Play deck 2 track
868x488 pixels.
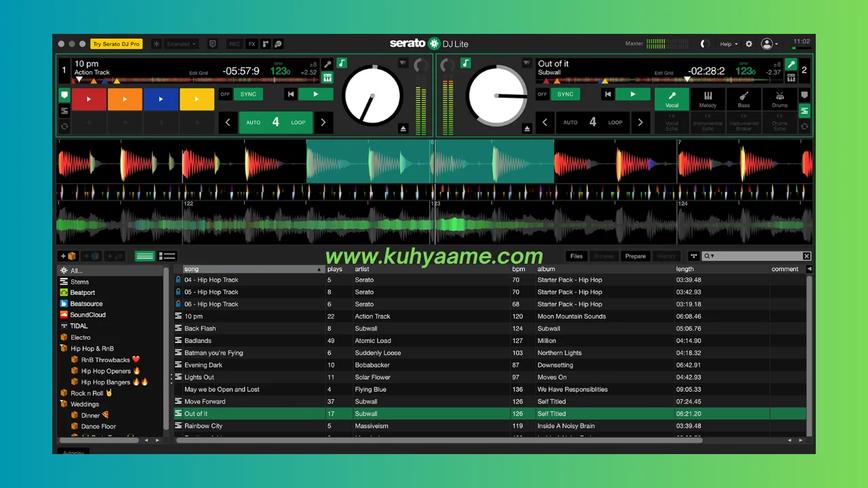(x=633, y=94)
